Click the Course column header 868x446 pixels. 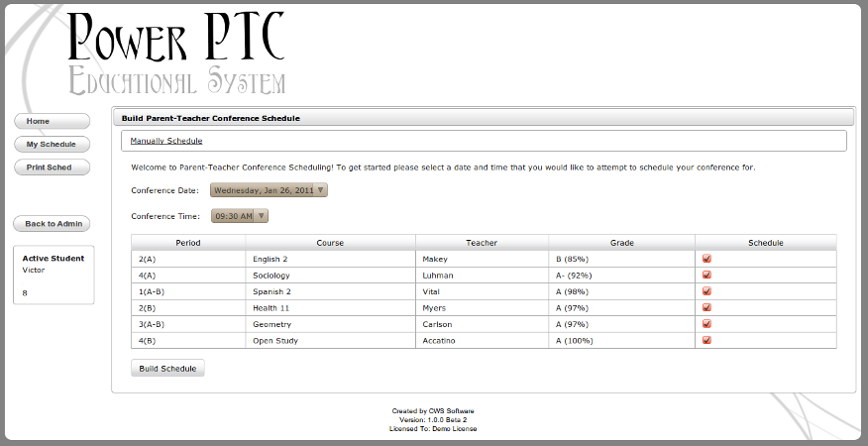(331, 243)
